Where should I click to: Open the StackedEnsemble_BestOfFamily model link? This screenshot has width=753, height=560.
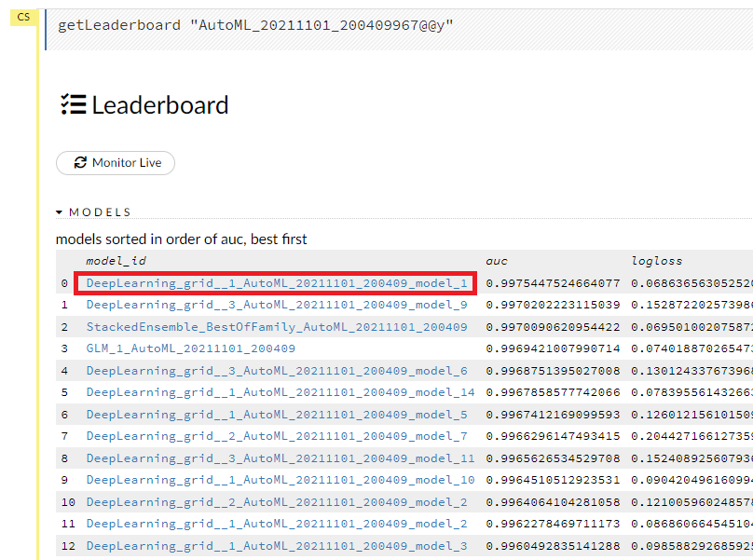pos(277,327)
